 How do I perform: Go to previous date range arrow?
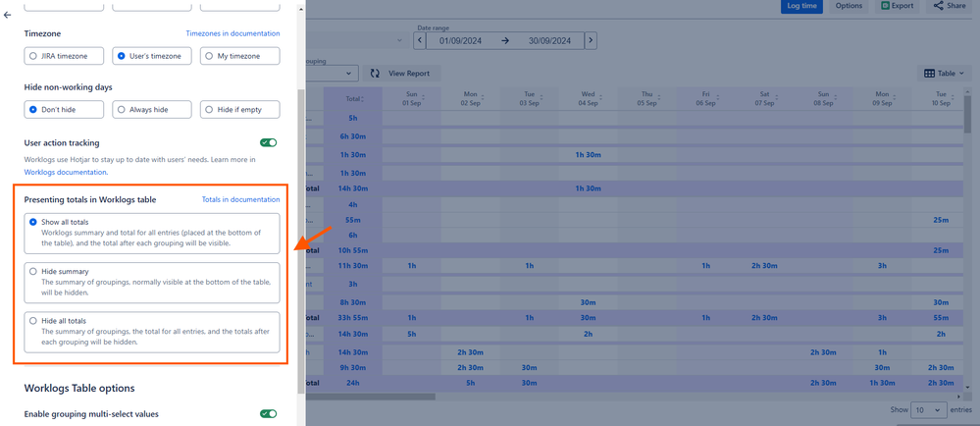coord(420,40)
